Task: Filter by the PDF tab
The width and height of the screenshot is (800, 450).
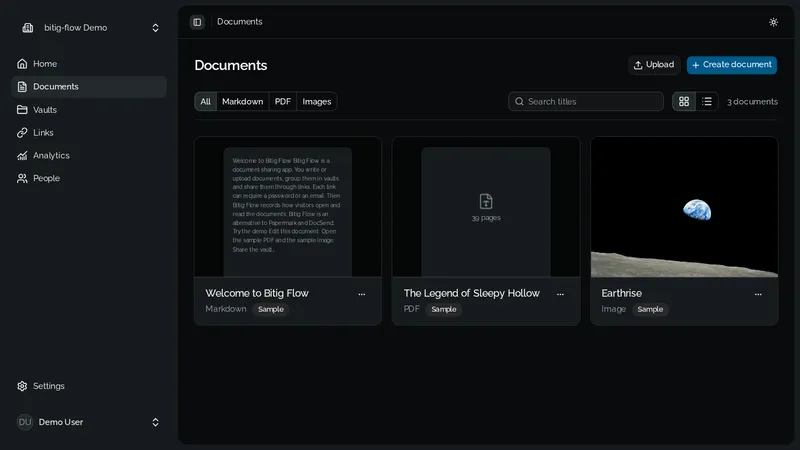Action: (283, 102)
